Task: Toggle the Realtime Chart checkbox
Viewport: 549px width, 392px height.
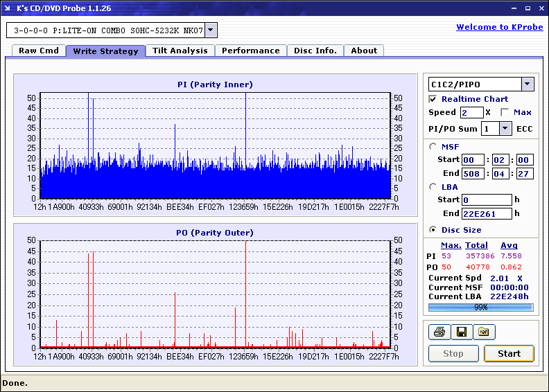Action: click(x=433, y=99)
